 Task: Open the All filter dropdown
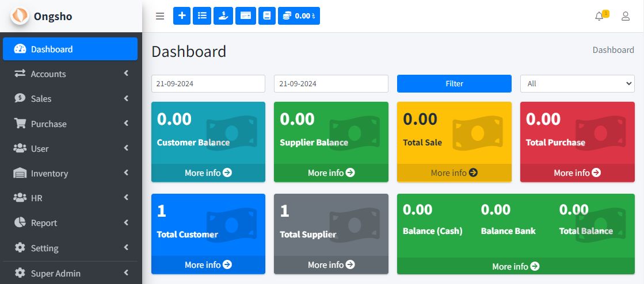pyautogui.click(x=577, y=83)
